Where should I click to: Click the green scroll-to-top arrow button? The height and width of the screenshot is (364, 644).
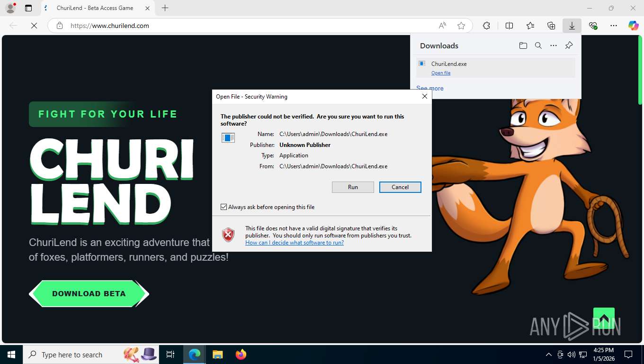604,318
